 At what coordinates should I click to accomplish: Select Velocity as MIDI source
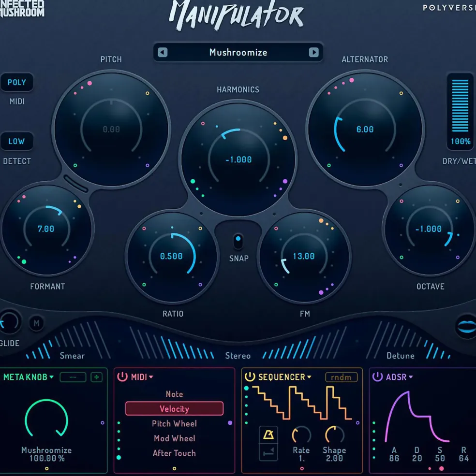click(x=174, y=409)
